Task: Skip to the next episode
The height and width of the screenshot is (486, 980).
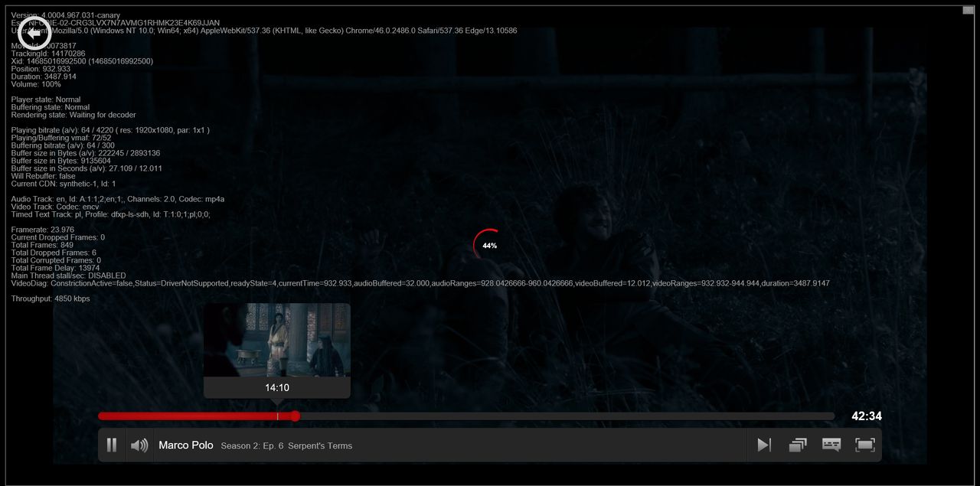Action: point(764,445)
